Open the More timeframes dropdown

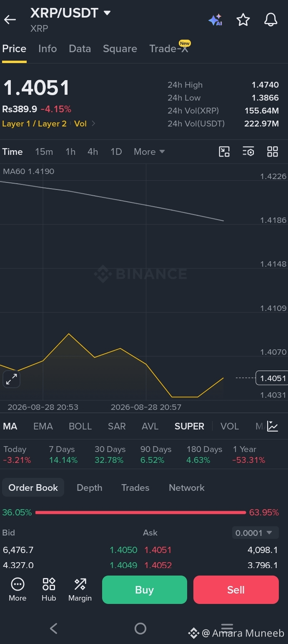click(149, 152)
